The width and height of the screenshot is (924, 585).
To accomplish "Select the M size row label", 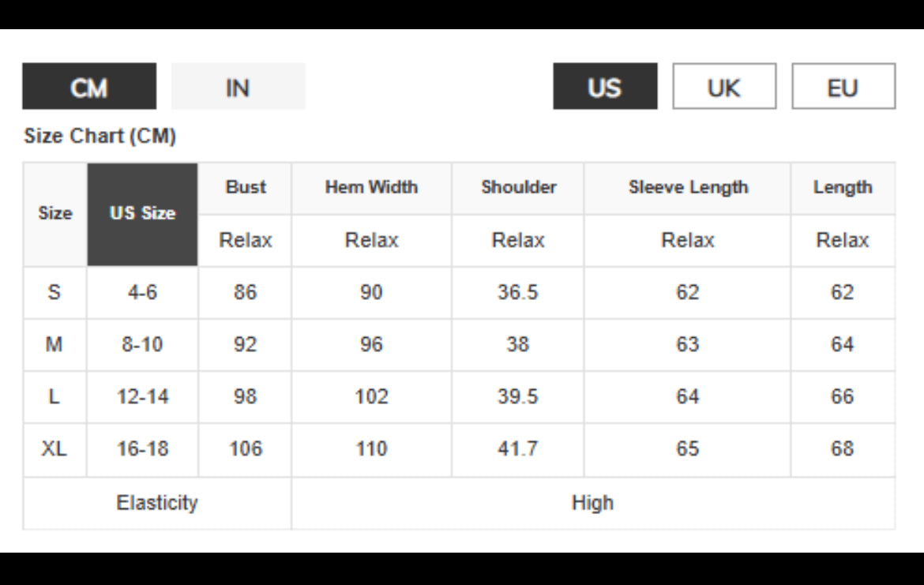I will (x=54, y=344).
